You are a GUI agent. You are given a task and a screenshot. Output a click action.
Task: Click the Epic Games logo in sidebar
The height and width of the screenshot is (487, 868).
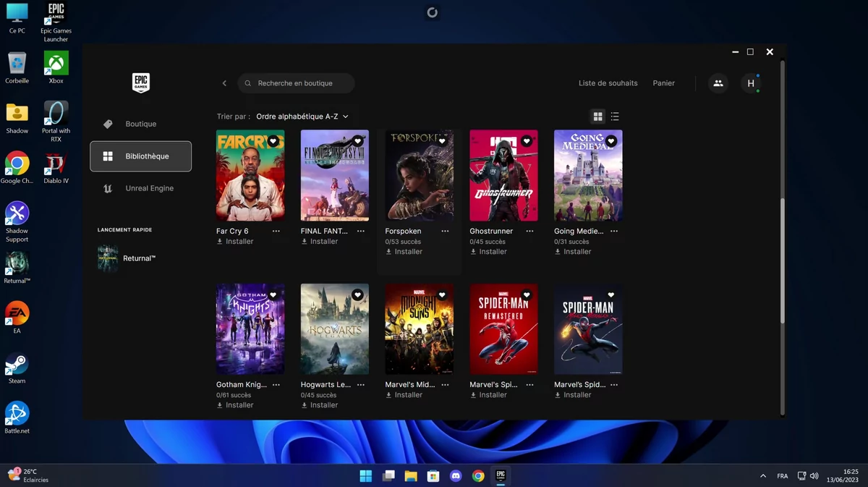click(141, 82)
